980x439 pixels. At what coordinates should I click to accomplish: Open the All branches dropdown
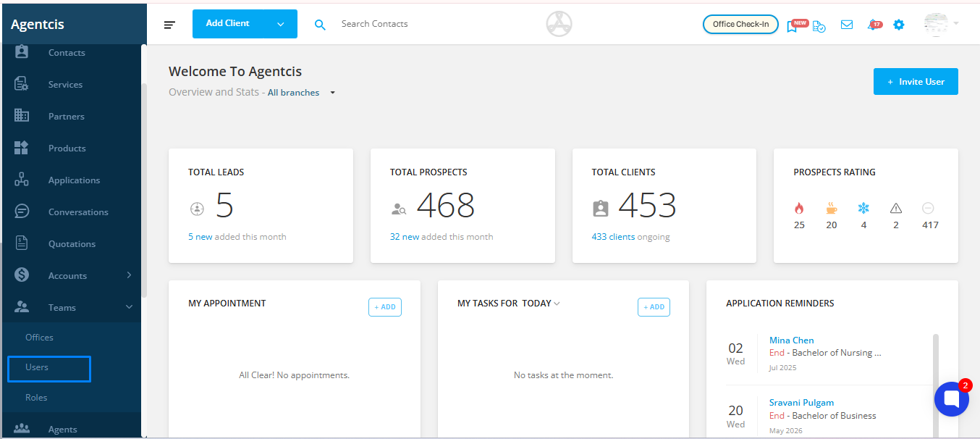click(x=302, y=93)
